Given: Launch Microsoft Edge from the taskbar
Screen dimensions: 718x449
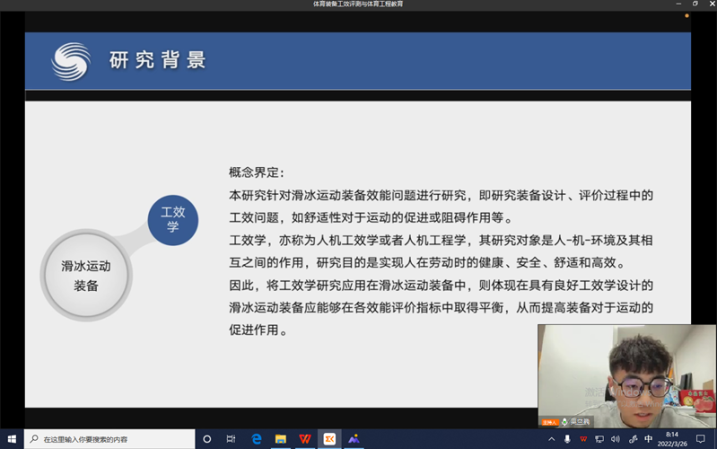Looking at the screenshot, I should (257, 439).
